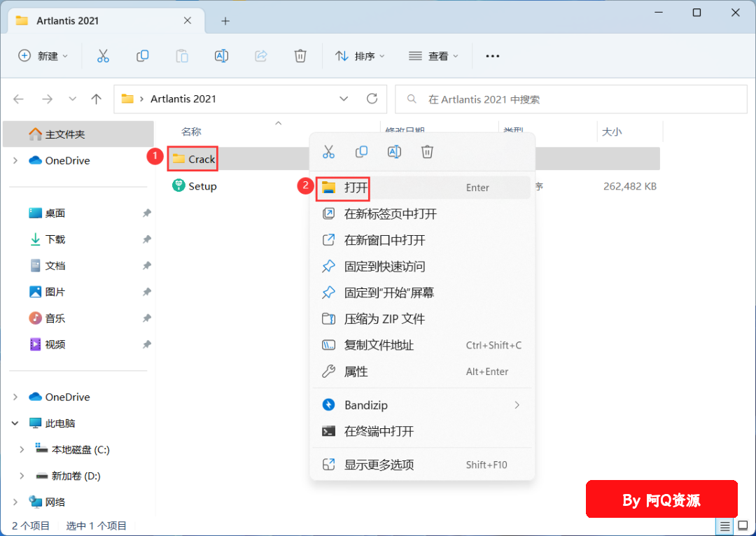
Task: Close the Artlantis 2021 tab
Action: [x=188, y=20]
